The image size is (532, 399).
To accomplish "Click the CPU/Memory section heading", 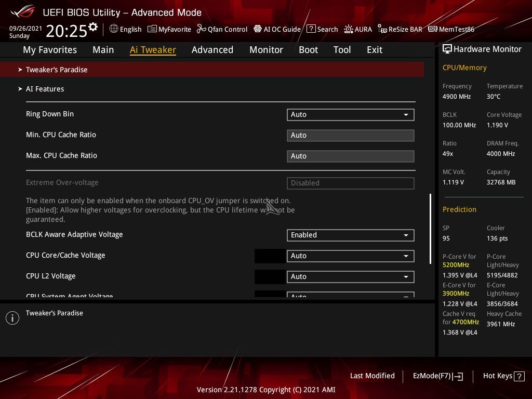I will [464, 68].
